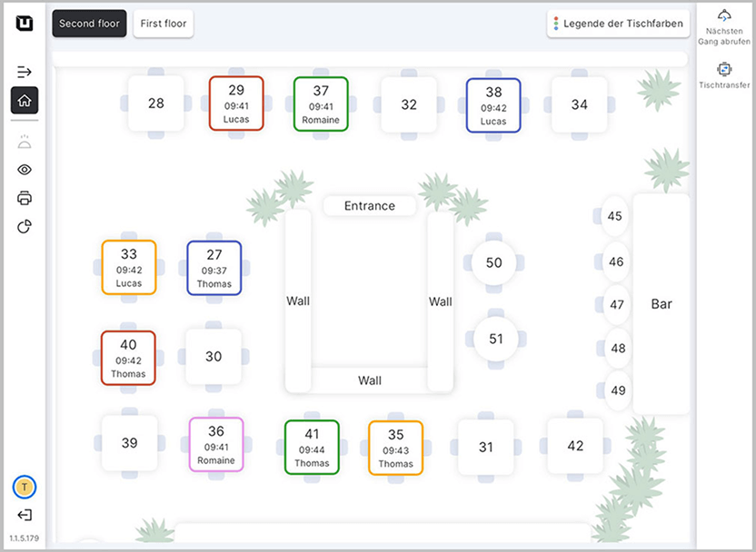
Task: Open Legende der Tischfarben
Action: click(617, 24)
